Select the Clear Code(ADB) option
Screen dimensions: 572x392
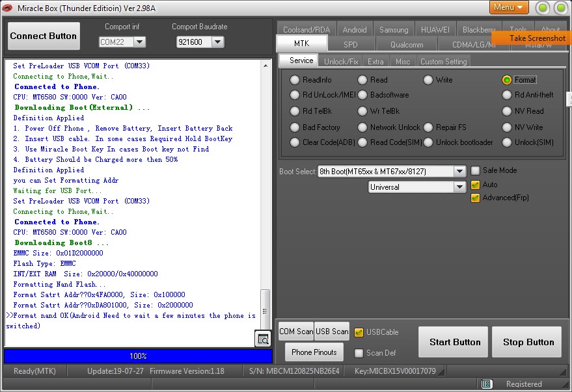click(294, 142)
